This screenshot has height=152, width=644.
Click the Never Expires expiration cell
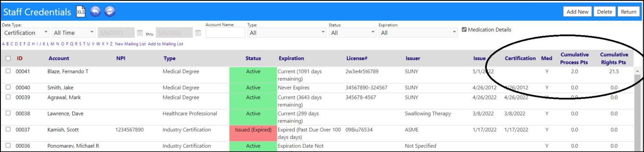(293, 88)
